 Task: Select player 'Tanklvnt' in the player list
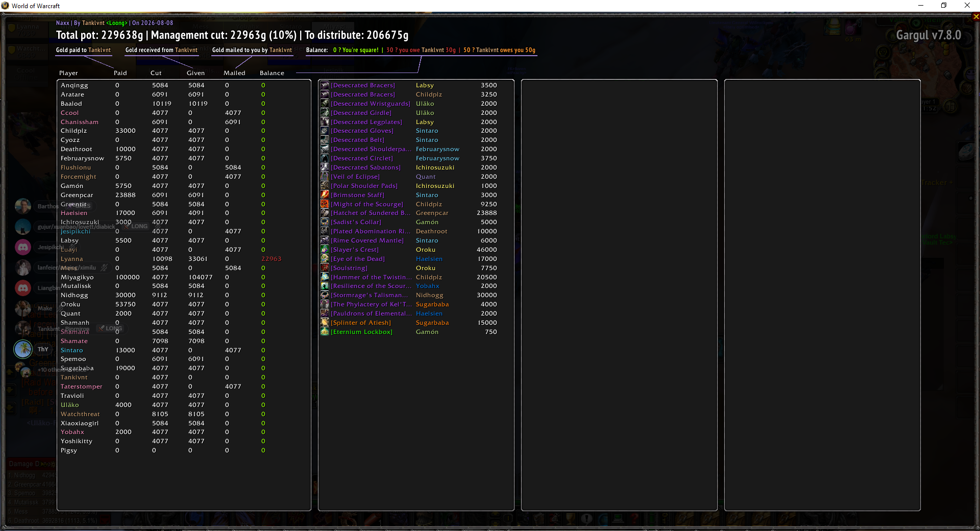74,377
